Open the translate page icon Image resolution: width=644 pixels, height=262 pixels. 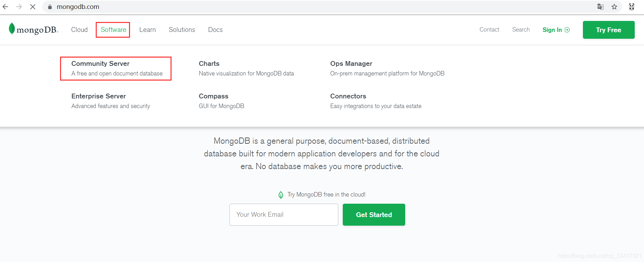tap(600, 7)
